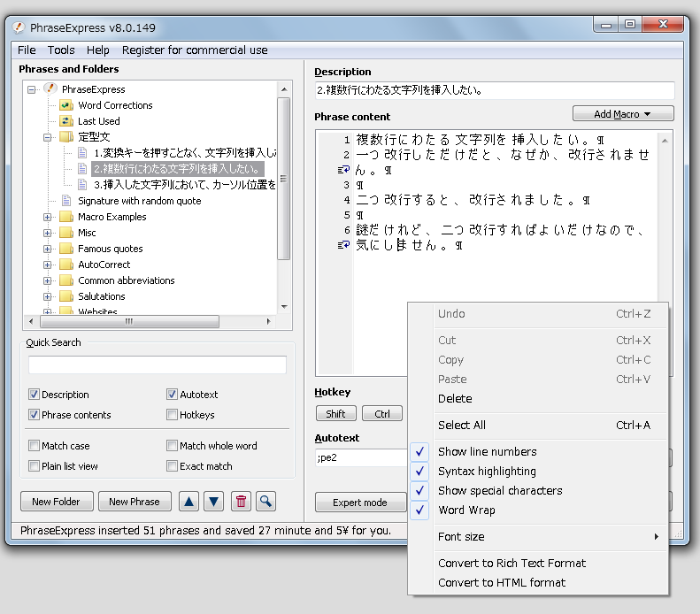Click the Expert mode button
This screenshot has width=700, height=614.
pyautogui.click(x=359, y=503)
